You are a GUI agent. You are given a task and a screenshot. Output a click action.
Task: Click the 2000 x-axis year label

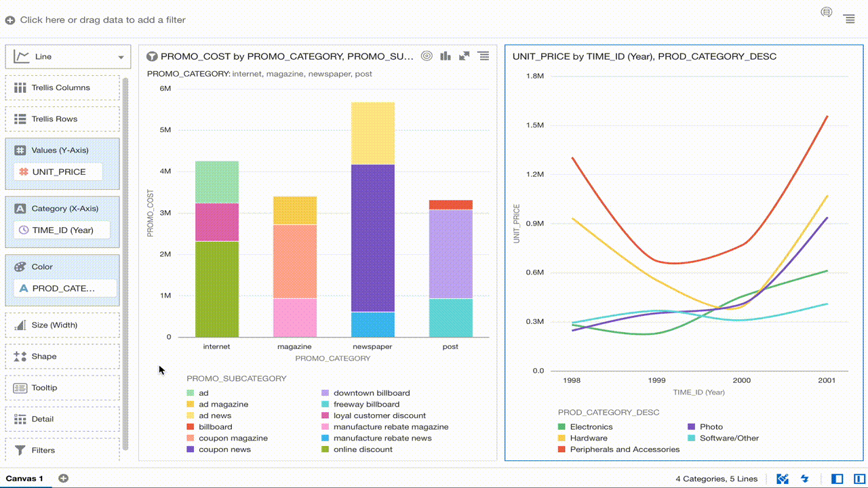coord(742,381)
